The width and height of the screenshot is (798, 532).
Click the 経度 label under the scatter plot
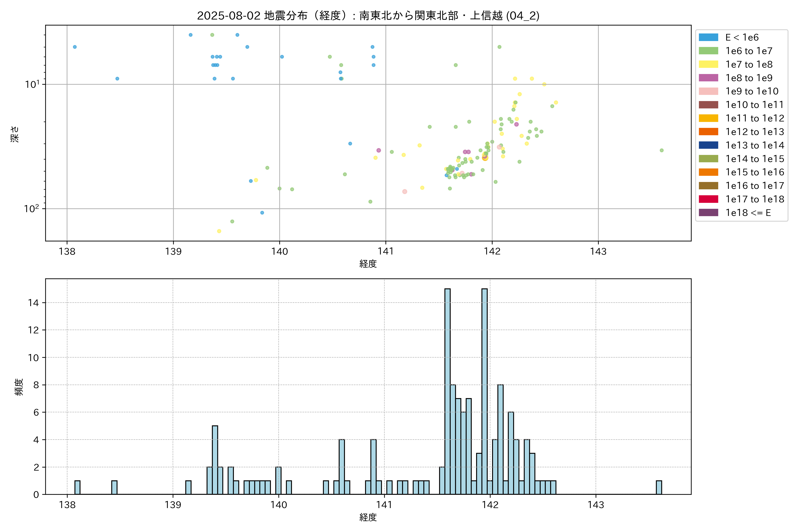pos(368,264)
